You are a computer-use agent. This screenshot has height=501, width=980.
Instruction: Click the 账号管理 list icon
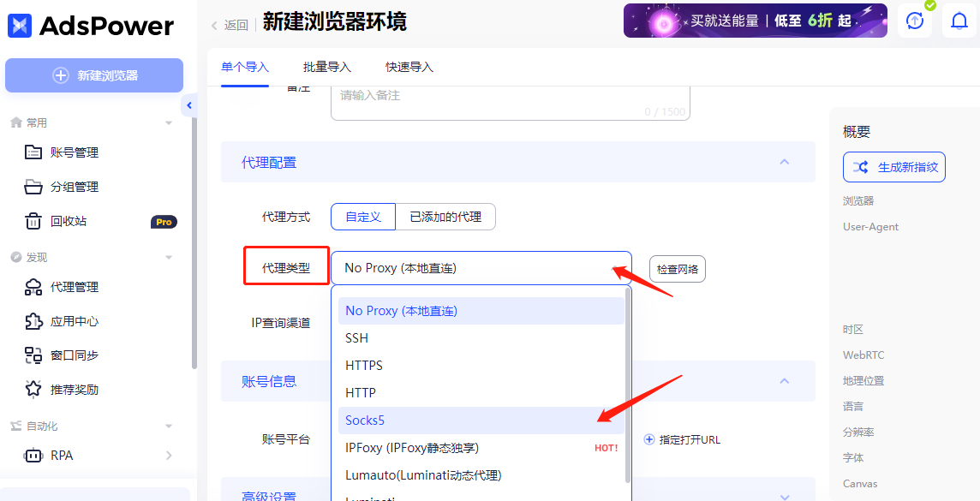click(33, 152)
